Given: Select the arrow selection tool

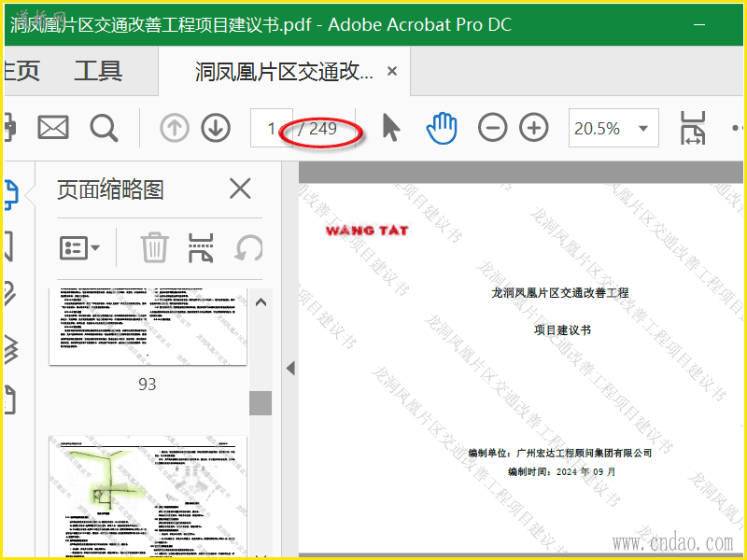Looking at the screenshot, I should [x=391, y=128].
